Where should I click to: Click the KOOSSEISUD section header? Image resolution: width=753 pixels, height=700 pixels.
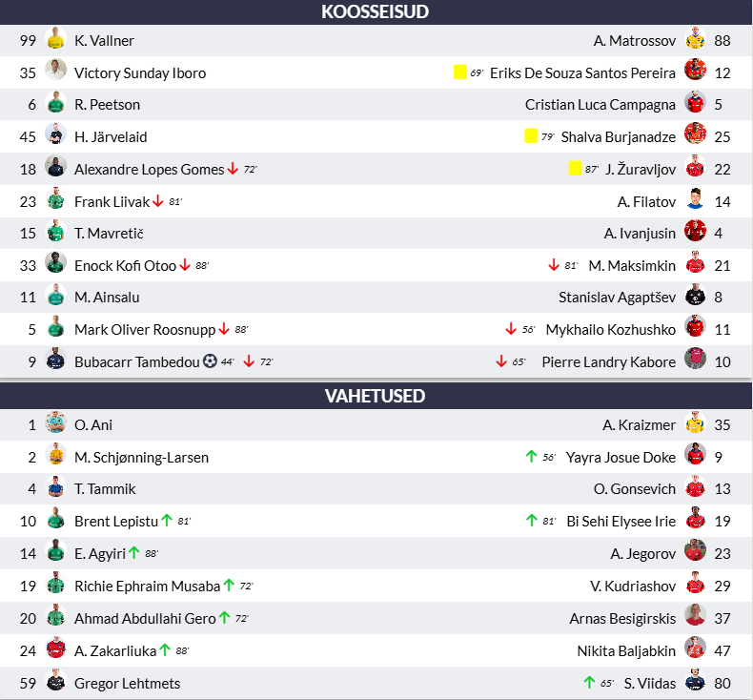click(x=376, y=12)
